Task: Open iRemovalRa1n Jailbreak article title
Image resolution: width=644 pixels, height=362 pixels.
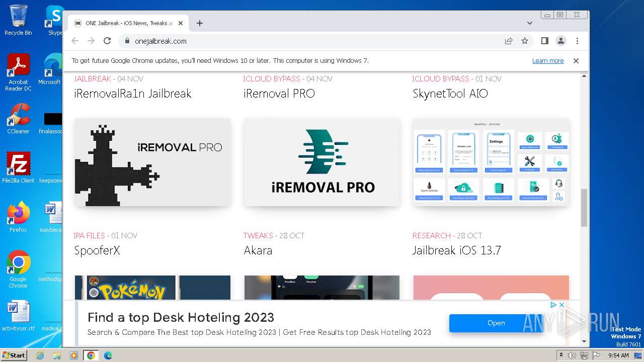Action: [133, 94]
